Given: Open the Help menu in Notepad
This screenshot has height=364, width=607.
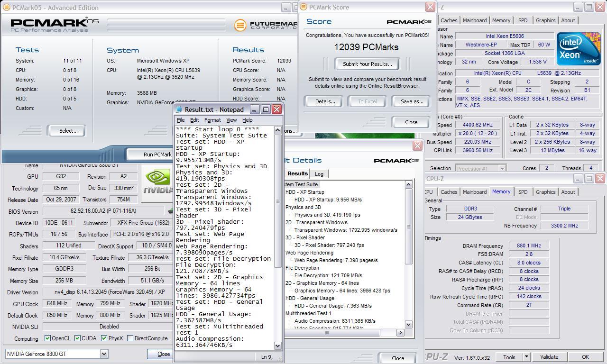Looking at the screenshot, I should pyautogui.click(x=247, y=120).
